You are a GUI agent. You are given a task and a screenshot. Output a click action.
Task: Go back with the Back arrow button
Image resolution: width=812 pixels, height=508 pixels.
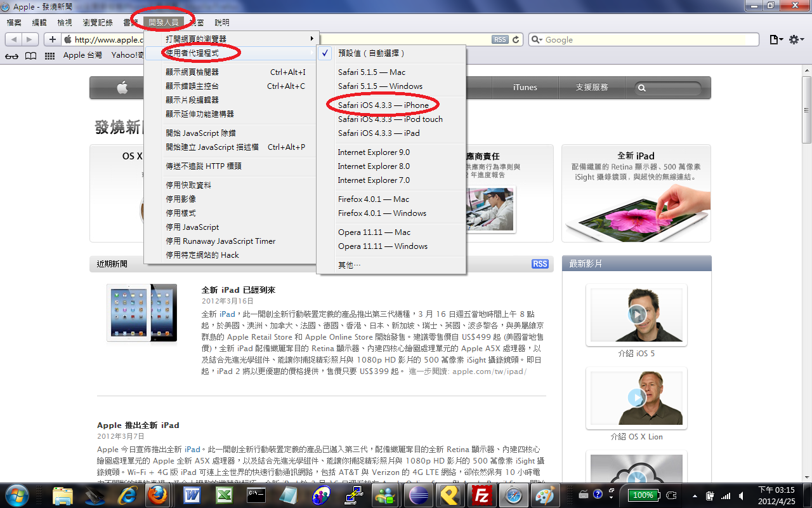14,39
